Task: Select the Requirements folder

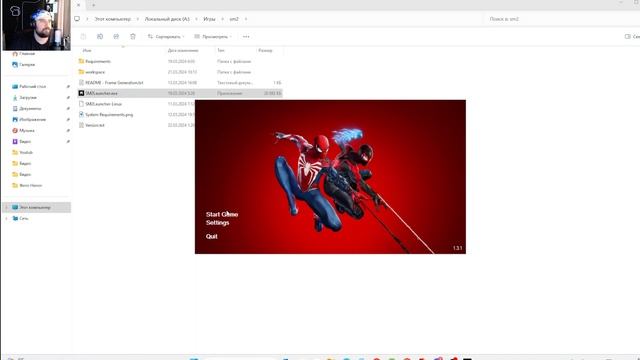Action: click(98, 61)
